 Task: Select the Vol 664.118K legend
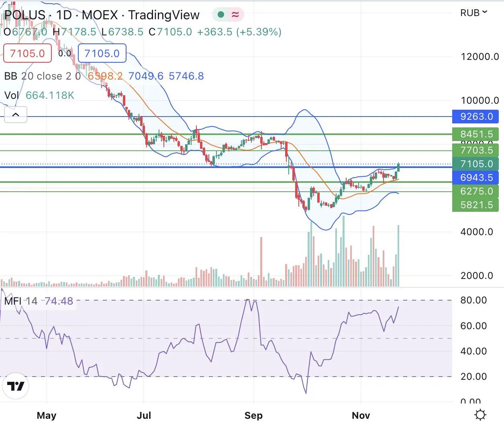[39, 95]
